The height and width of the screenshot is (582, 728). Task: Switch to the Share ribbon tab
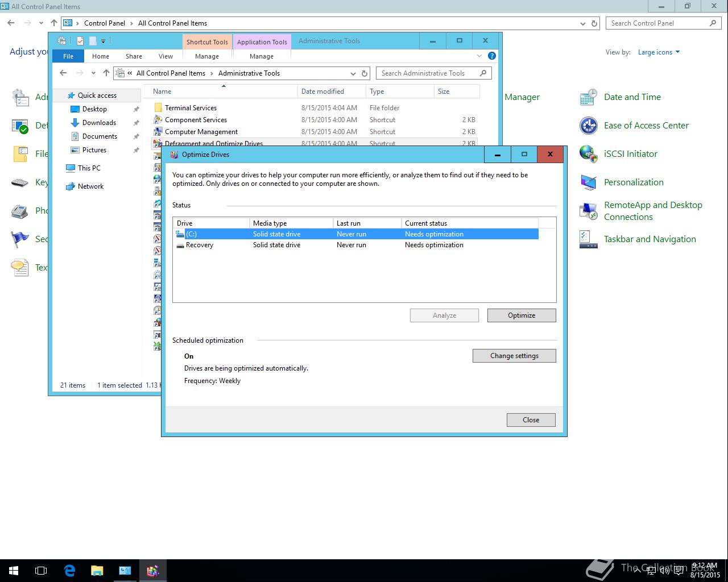click(x=134, y=56)
